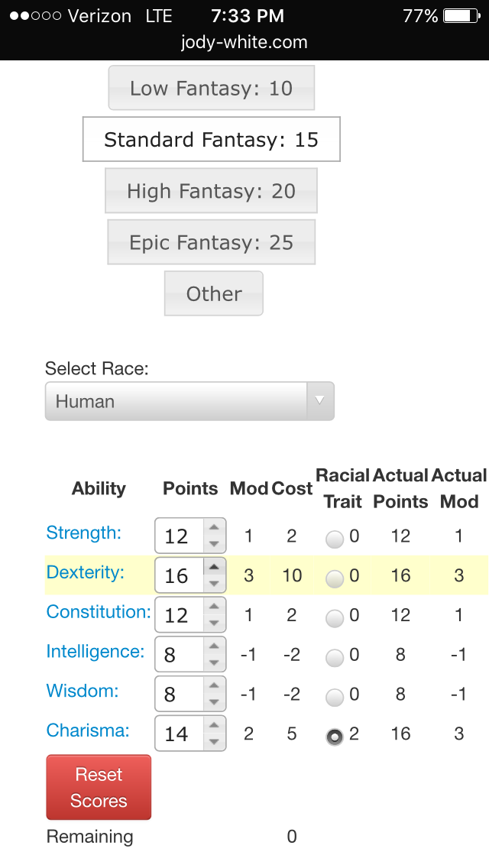Image resolution: width=489 pixels, height=868 pixels.
Task: Choose High Fantasy: 20 point budget
Action: 211,191
